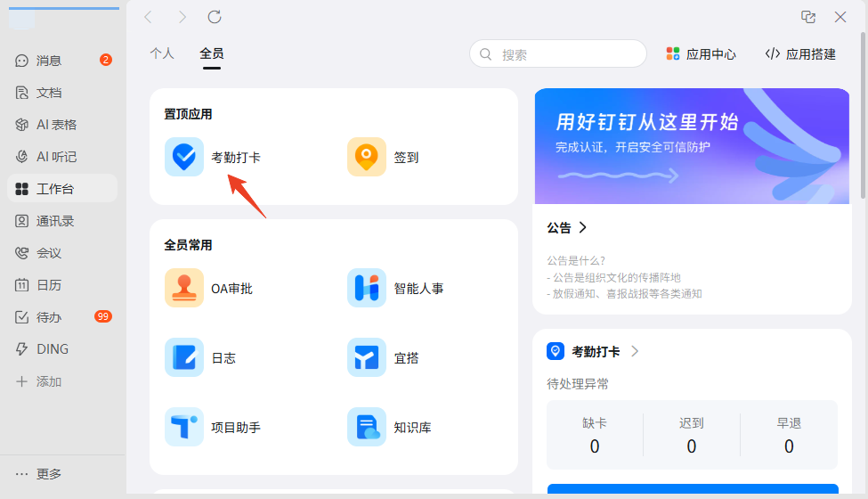Screen dimensions: 868x499
Task: Open the 考勤打卡 card title on the right
Action: tap(596, 351)
